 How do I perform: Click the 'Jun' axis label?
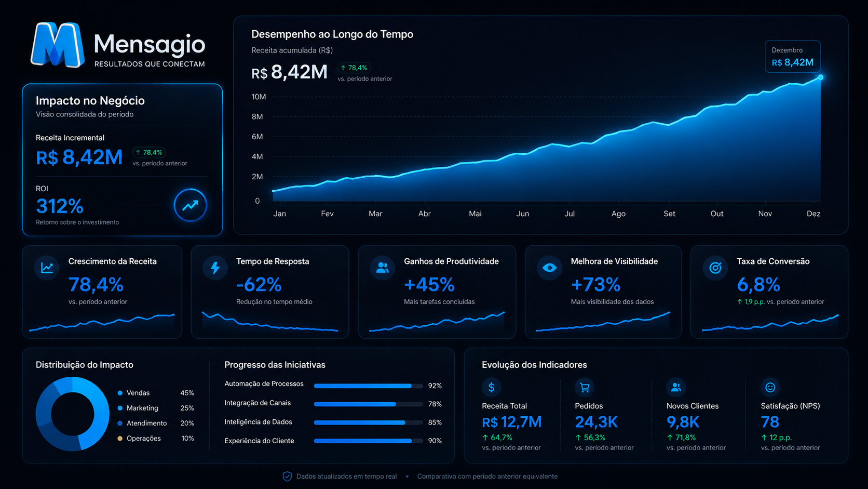pos(523,214)
